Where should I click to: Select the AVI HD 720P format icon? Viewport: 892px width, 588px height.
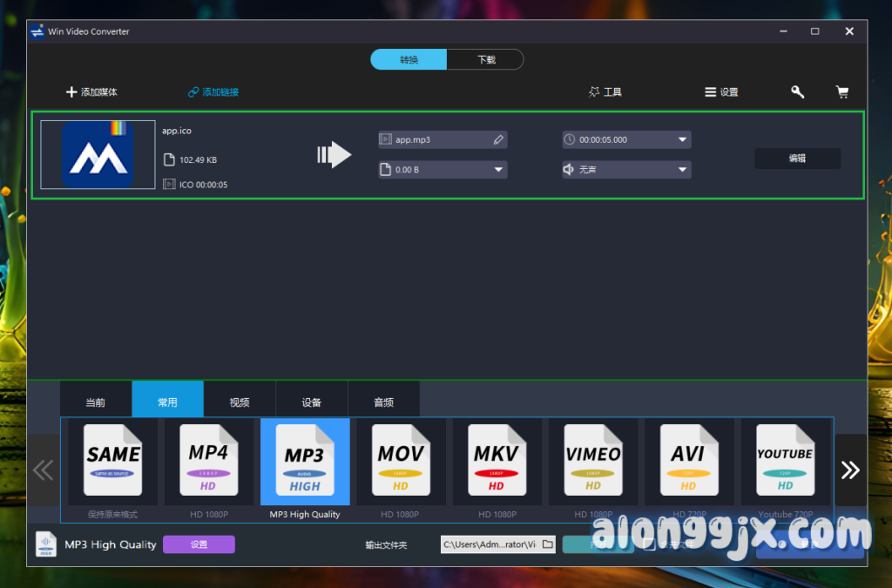[x=688, y=462]
